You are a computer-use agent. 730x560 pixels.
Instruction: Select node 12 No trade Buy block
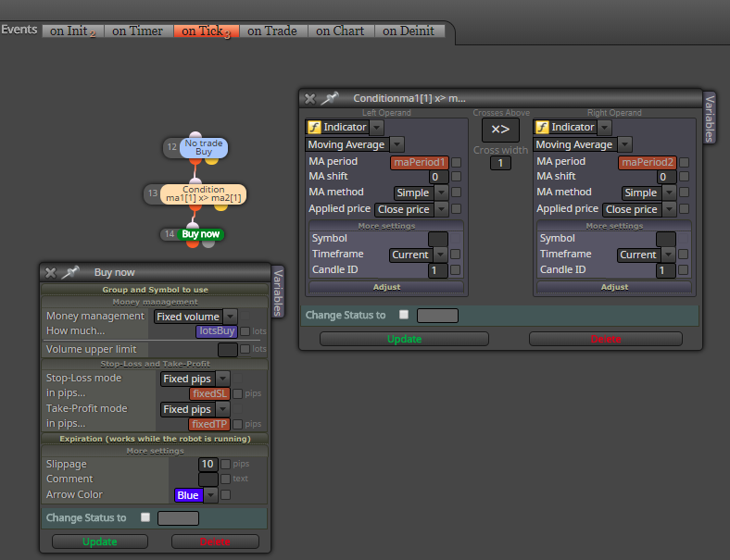pos(204,147)
